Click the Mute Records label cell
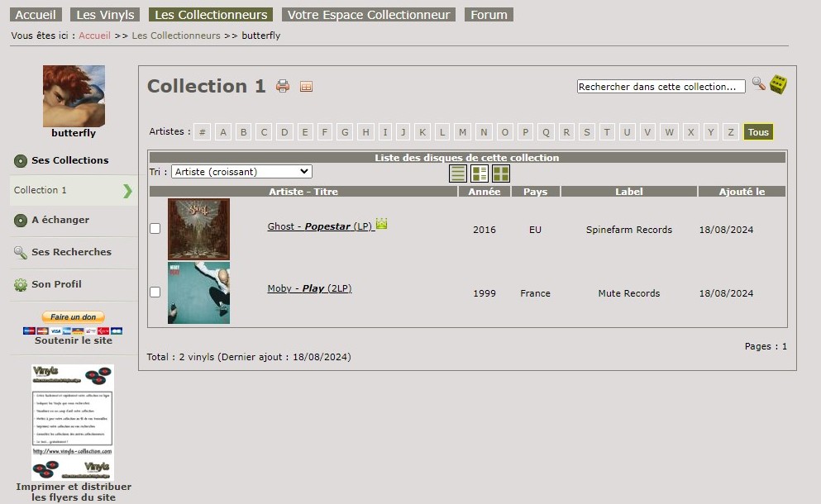Viewport: 821px width, 504px height. 629,293
